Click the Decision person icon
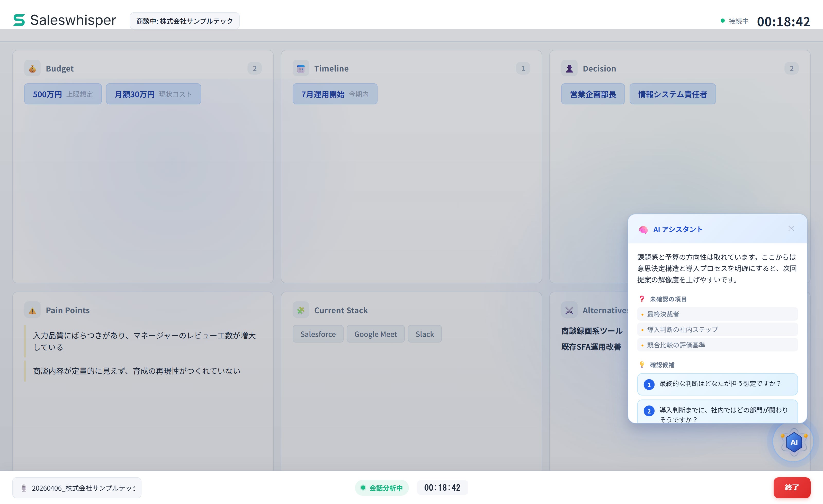This screenshot has height=504, width=823. click(569, 68)
